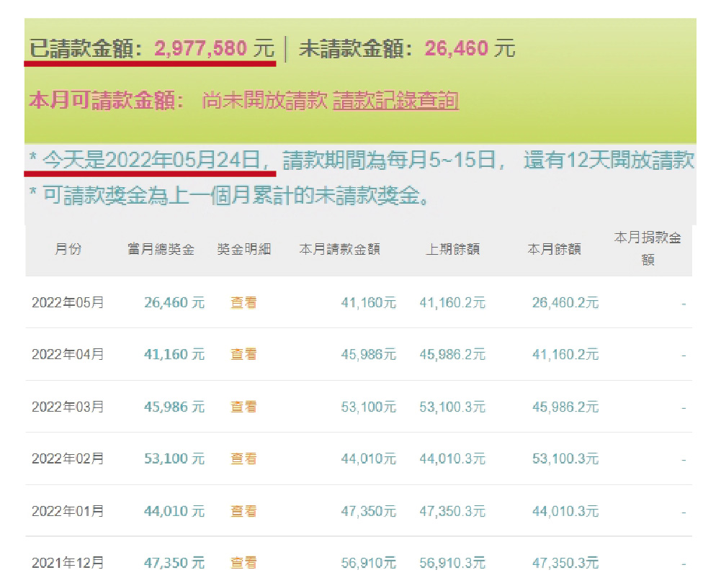Click 查看 for the 2022年05月 row
This screenshot has width=721, height=588.
(x=243, y=303)
